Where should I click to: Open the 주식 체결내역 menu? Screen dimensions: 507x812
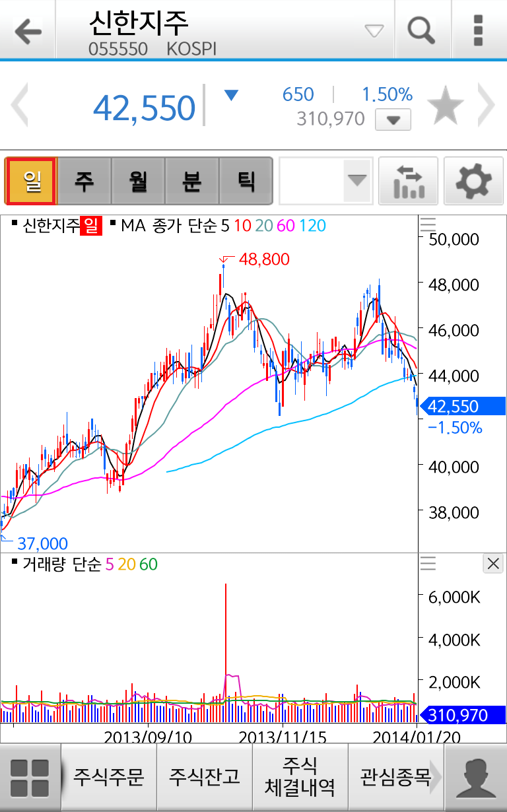[300, 777]
